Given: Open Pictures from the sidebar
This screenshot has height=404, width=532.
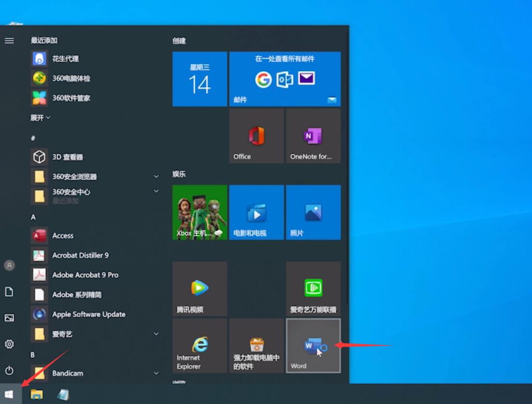Looking at the screenshot, I should point(10,318).
